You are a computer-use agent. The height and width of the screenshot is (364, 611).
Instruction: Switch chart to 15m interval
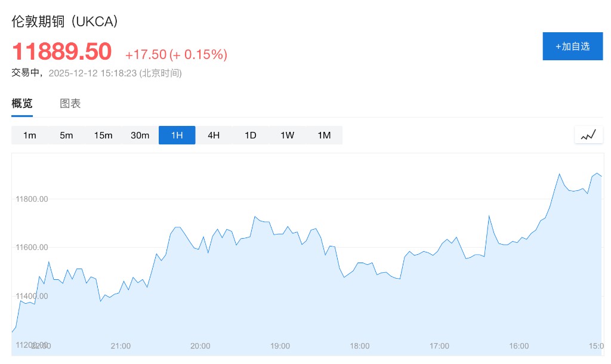[103, 135]
